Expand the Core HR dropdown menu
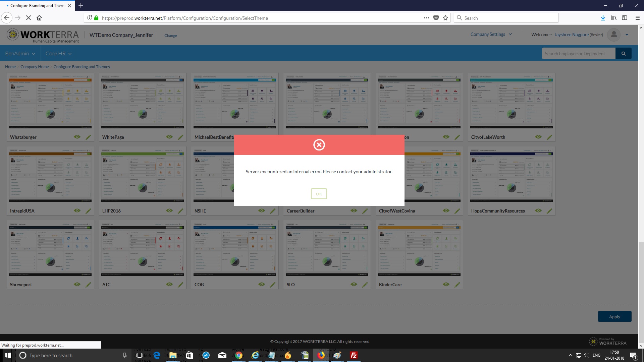The image size is (644, 362). [59, 54]
